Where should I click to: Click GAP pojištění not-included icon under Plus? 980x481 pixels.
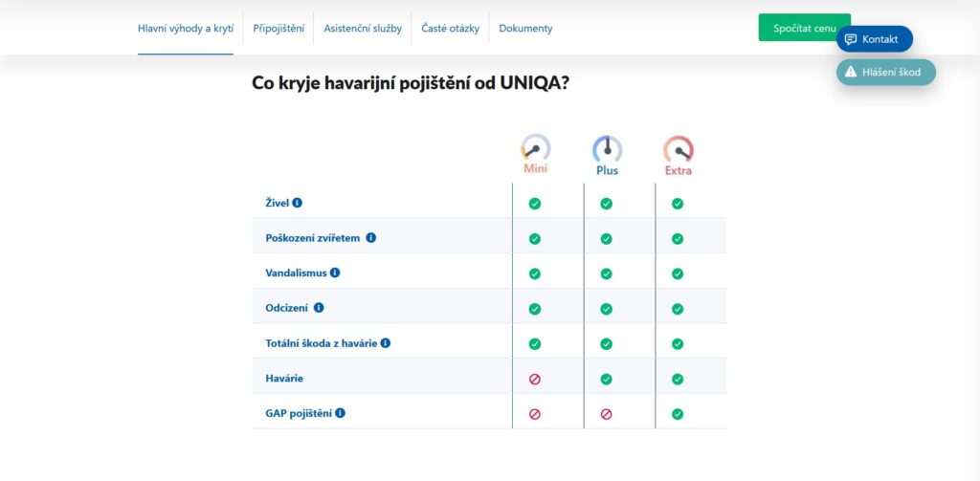(x=606, y=413)
